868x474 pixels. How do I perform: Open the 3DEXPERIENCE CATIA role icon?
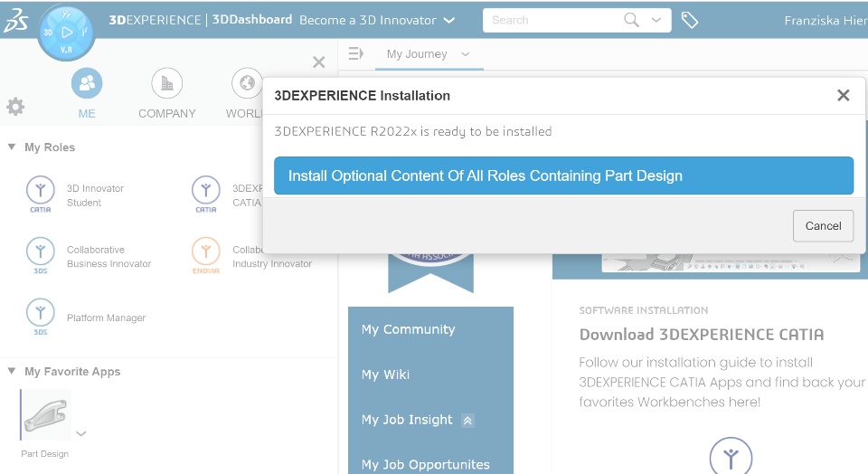pos(206,194)
